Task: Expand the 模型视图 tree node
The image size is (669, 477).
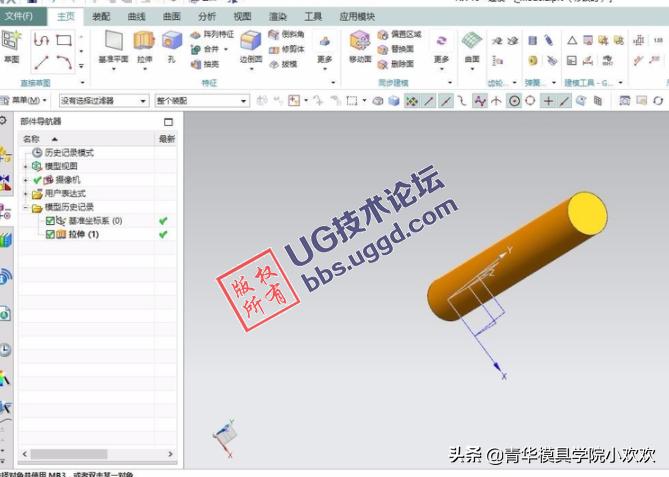Action: point(25,166)
